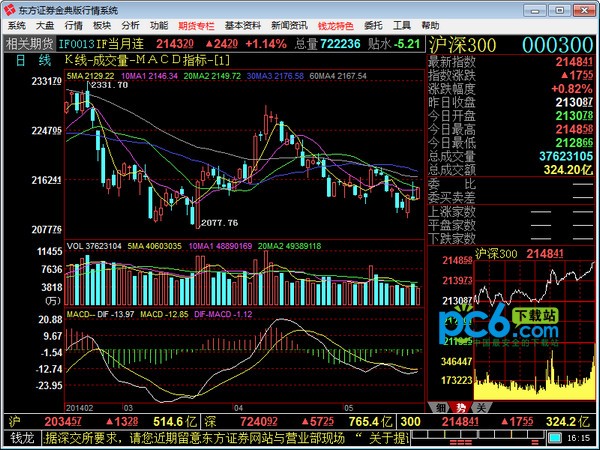600x450 pixels.
Task: Click the 最新指数 row
Action: (510, 62)
